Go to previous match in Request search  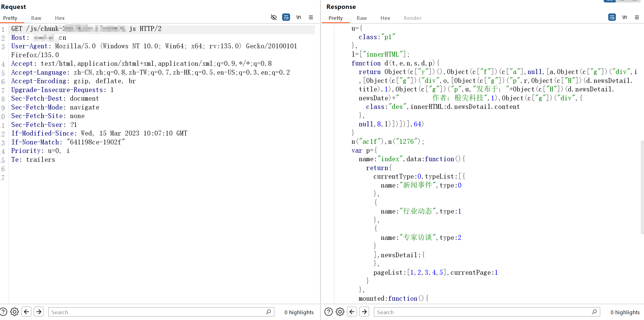[x=27, y=312]
